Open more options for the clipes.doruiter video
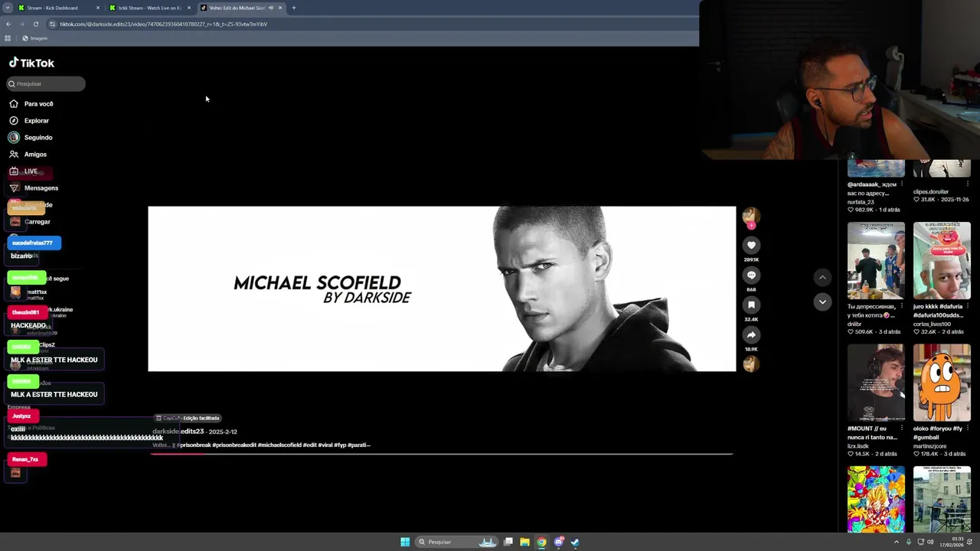The height and width of the screenshot is (551, 980). coord(968,184)
